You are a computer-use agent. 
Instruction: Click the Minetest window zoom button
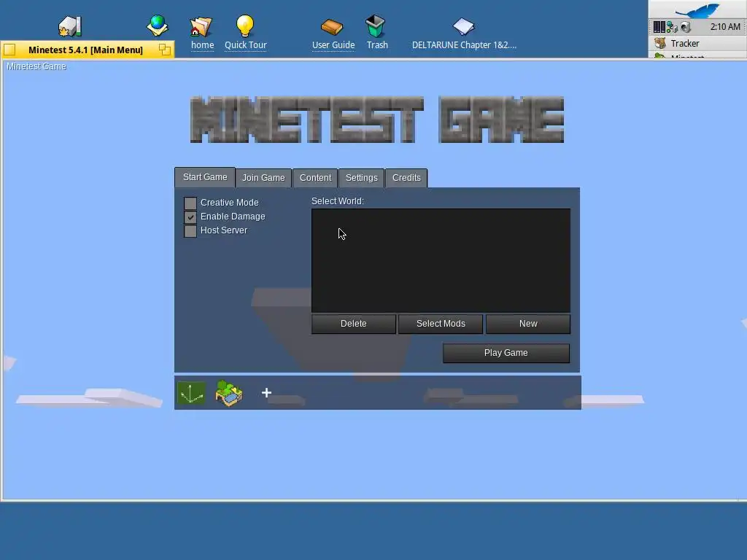pyautogui.click(x=164, y=50)
